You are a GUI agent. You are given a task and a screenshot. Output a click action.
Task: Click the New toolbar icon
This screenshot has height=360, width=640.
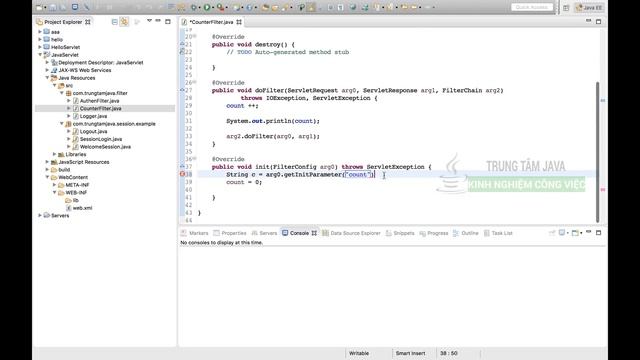[39, 7]
